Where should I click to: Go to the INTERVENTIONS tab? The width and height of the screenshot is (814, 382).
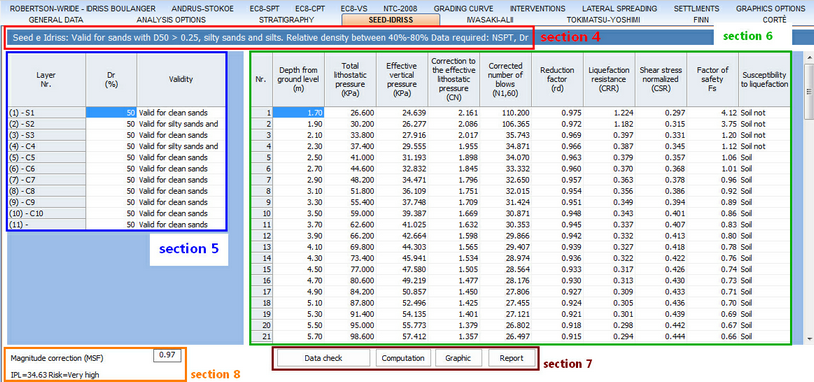(537, 8)
